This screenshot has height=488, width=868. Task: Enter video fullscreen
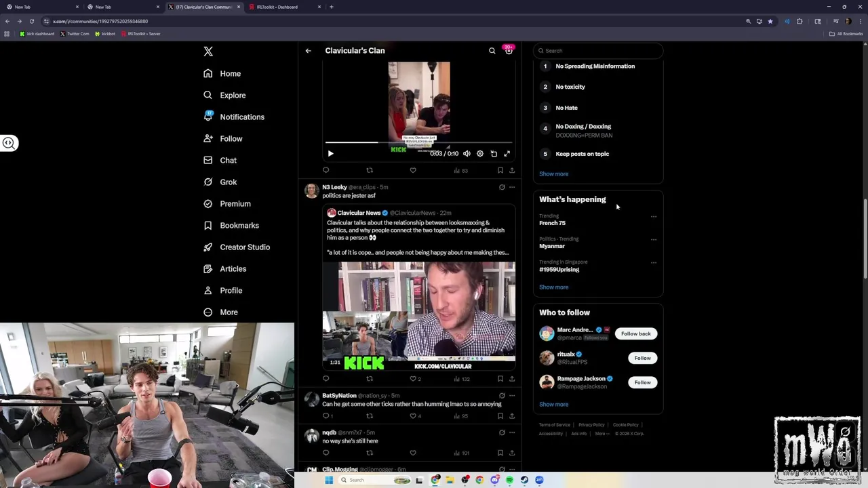coord(507,154)
